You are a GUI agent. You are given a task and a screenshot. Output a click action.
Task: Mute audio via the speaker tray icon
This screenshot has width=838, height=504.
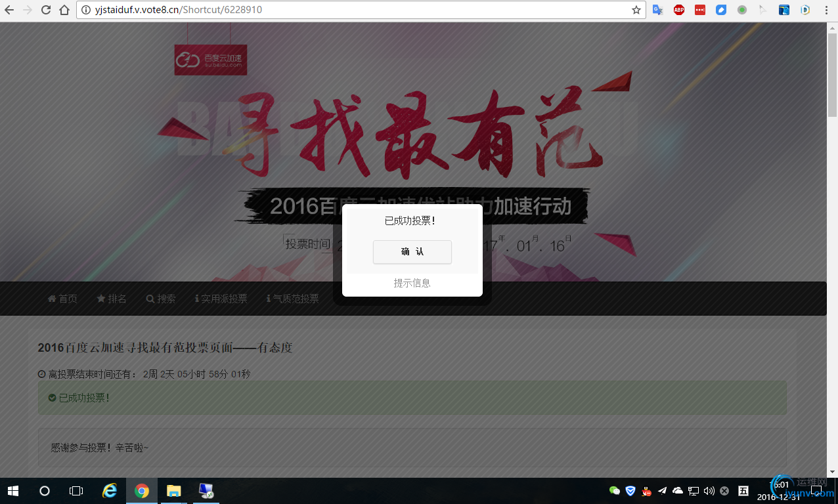(709, 491)
